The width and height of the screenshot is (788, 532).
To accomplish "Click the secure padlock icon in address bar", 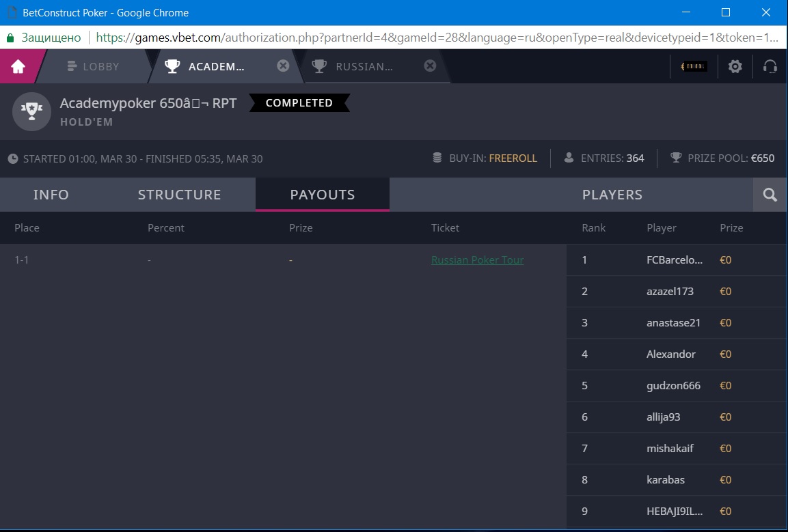I will pos(10,38).
